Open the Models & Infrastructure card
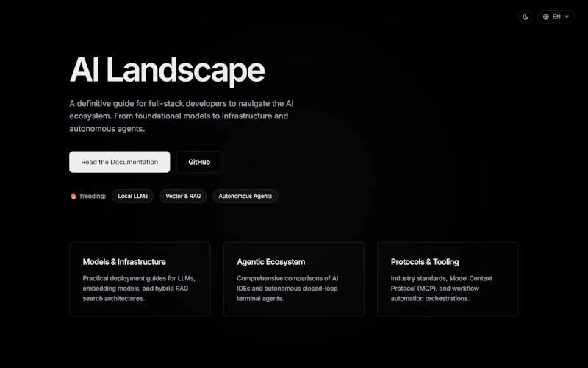588x368 pixels. coord(140,280)
